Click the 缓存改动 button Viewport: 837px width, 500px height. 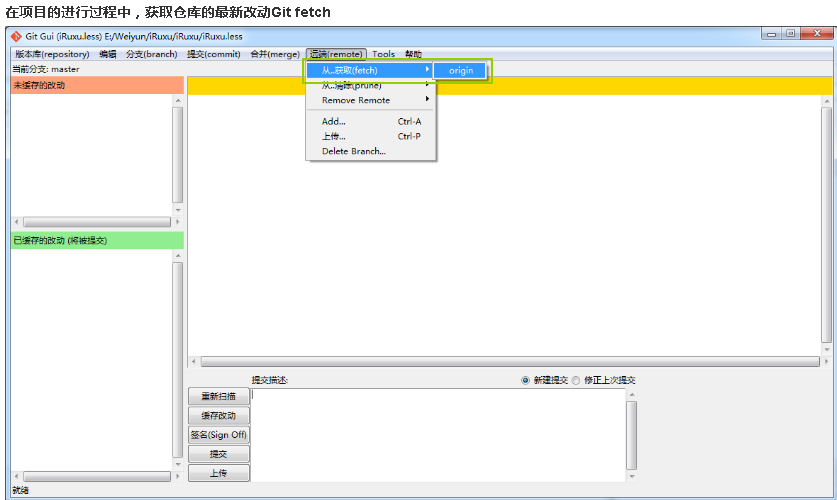(218, 416)
